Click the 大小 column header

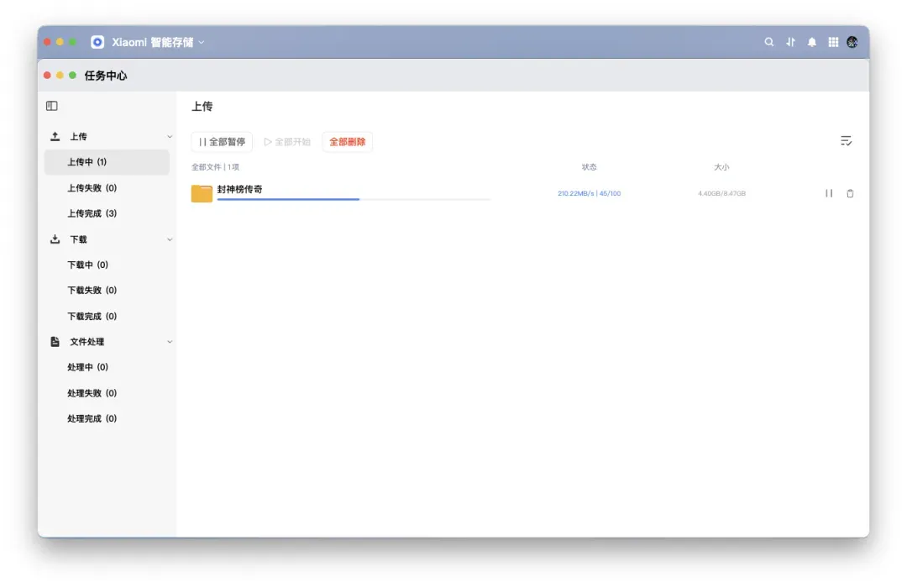(x=721, y=166)
